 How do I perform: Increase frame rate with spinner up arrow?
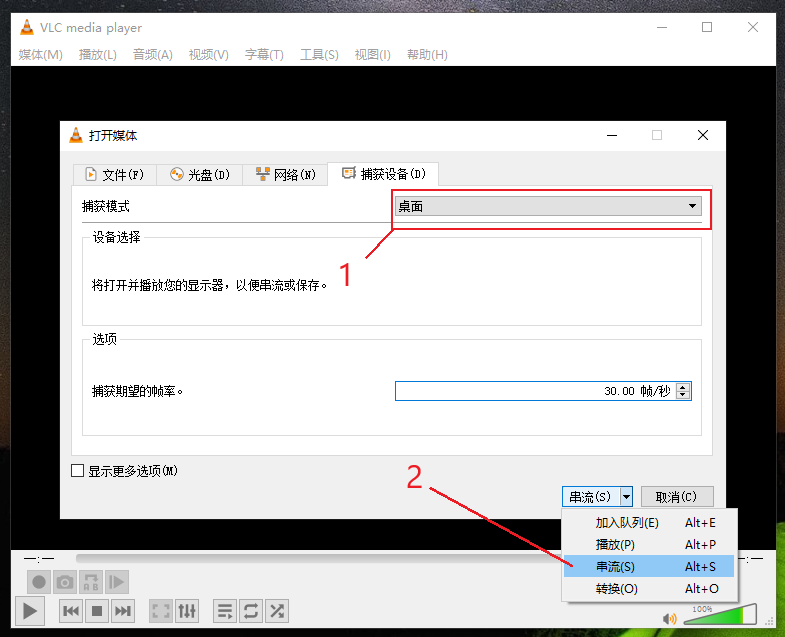(683, 387)
